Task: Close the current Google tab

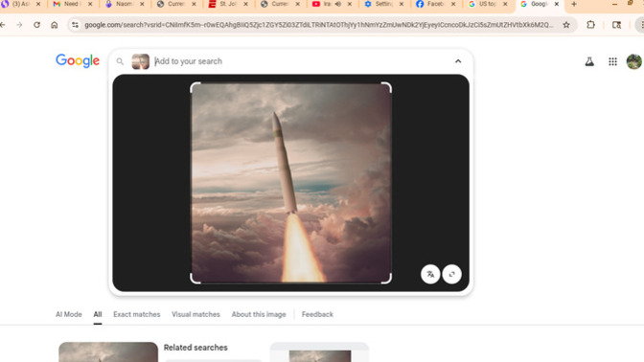Action: point(557,4)
